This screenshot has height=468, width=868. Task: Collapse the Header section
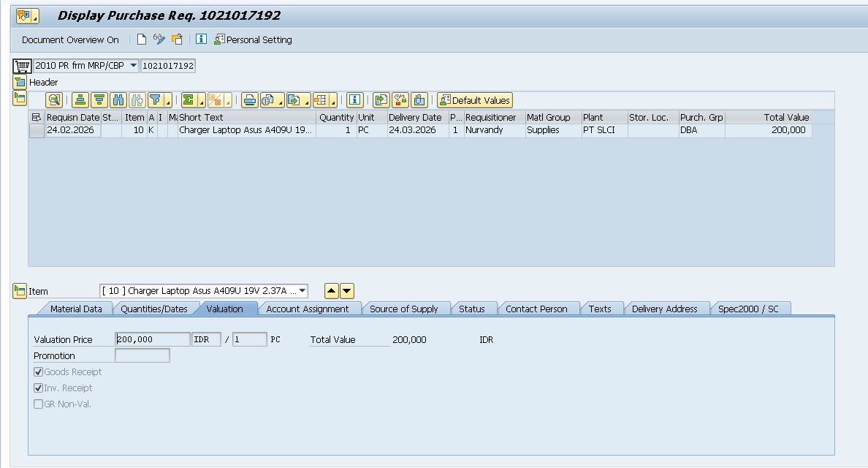20,83
